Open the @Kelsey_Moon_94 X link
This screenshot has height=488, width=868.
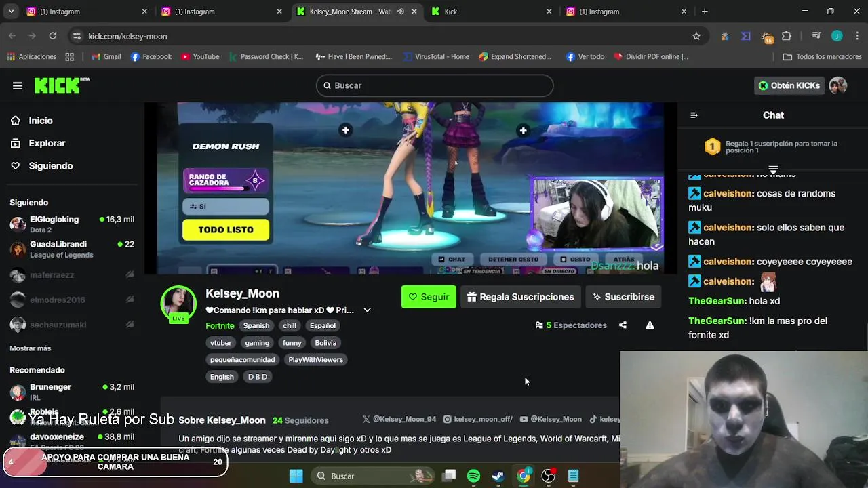pyautogui.click(x=399, y=420)
